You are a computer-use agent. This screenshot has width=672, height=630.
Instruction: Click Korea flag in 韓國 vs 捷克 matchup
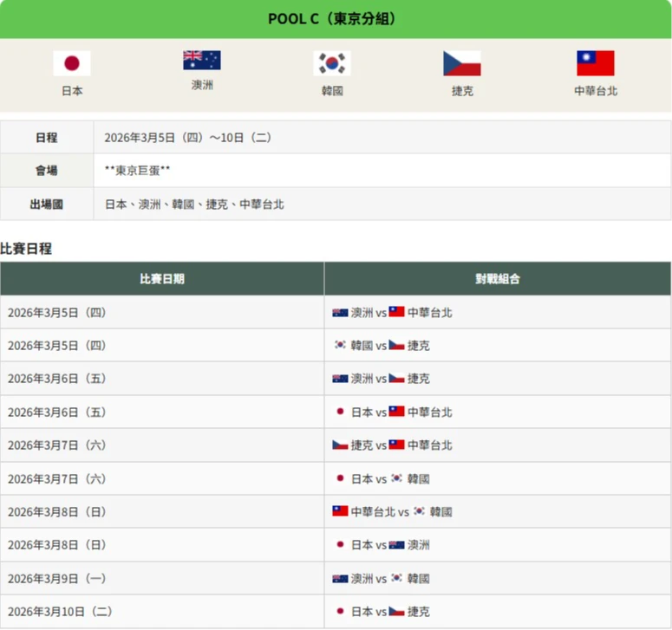point(341,346)
